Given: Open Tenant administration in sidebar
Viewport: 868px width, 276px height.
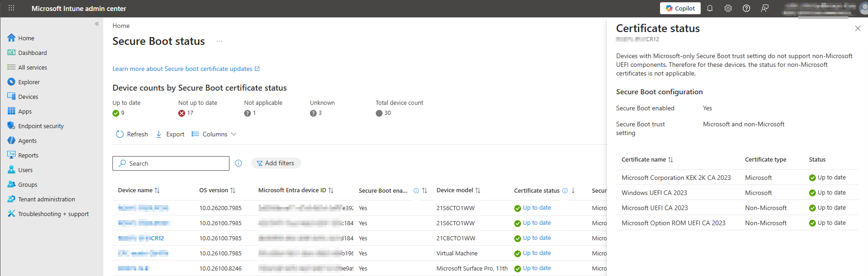Looking at the screenshot, I should pos(46,199).
